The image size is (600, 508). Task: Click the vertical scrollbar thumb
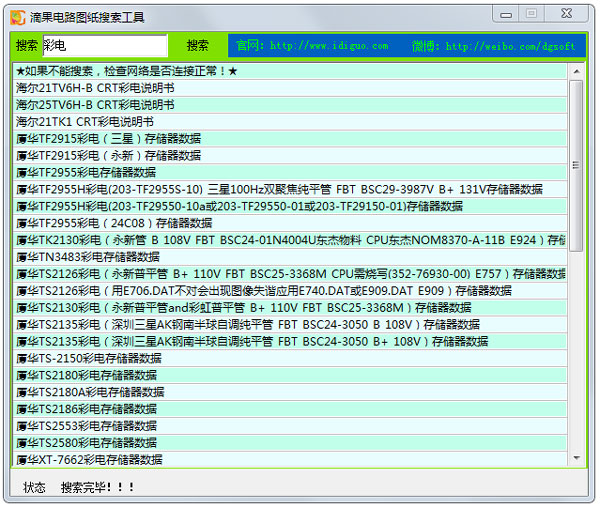pyautogui.click(x=576, y=166)
